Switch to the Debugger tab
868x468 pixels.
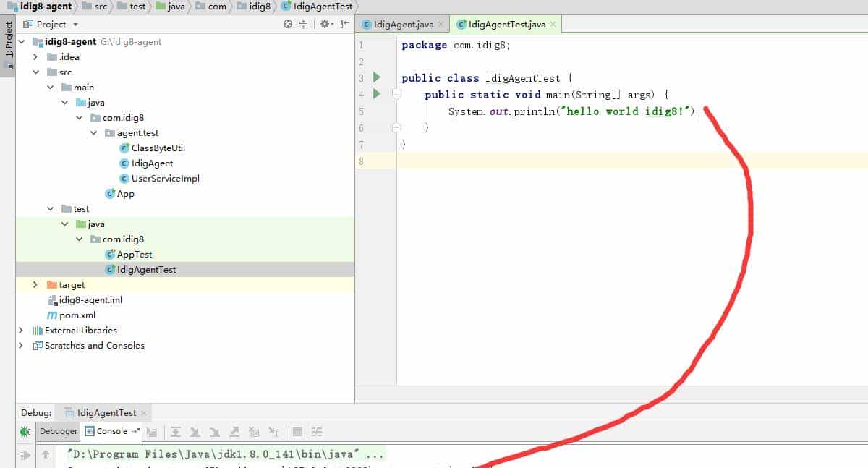[58, 431]
